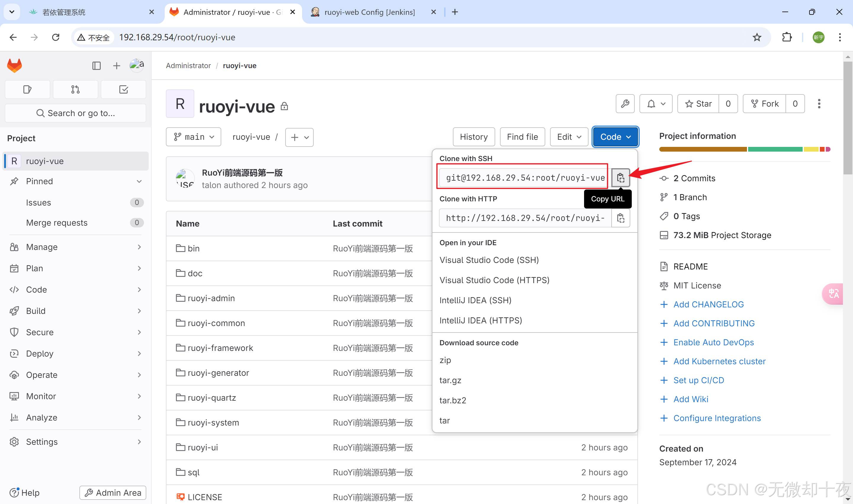
Task: Open the project more actions menu
Action: 819,104
